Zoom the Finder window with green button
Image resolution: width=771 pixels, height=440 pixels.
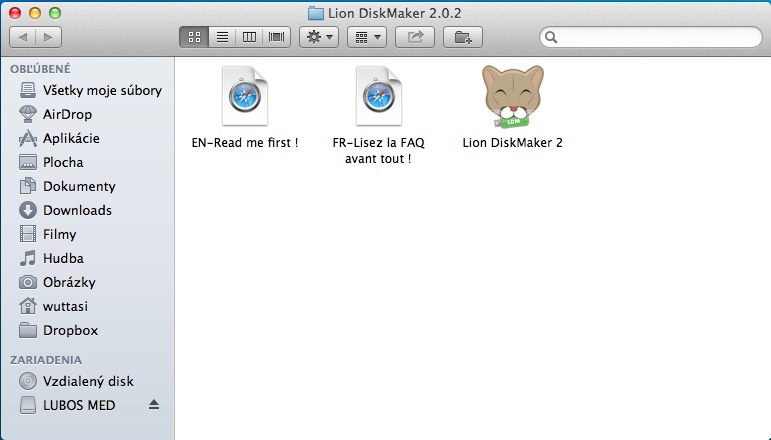[55, 13]
